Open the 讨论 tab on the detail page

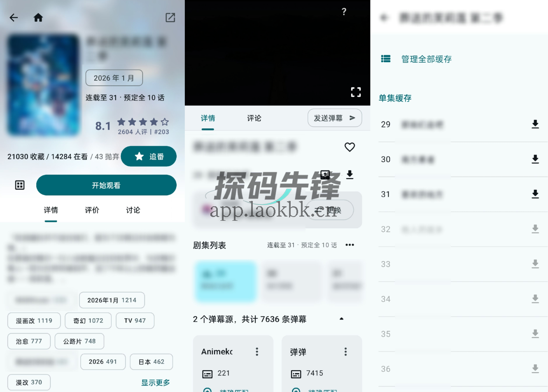[133, 210]
